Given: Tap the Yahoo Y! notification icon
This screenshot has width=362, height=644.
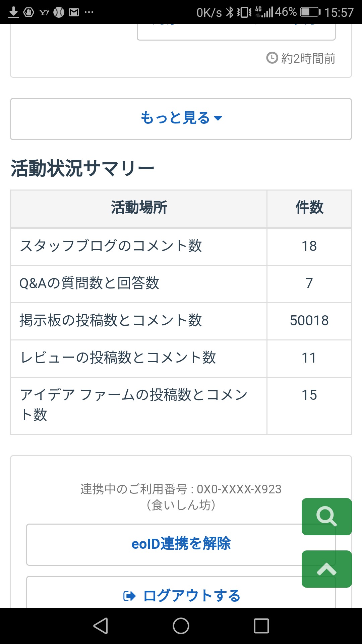Looking at the screenshot, I should click(x=44, y=12).
